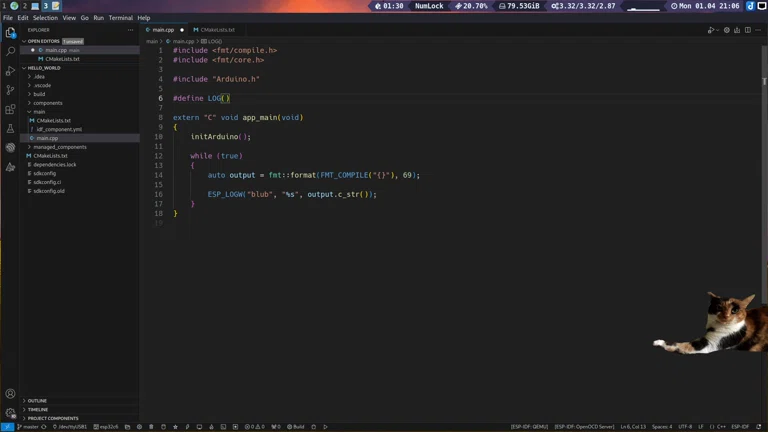Click the split editor icon
Image resolution: width=768 pixels, height=432 pixels.
click(x=748, y=30)
